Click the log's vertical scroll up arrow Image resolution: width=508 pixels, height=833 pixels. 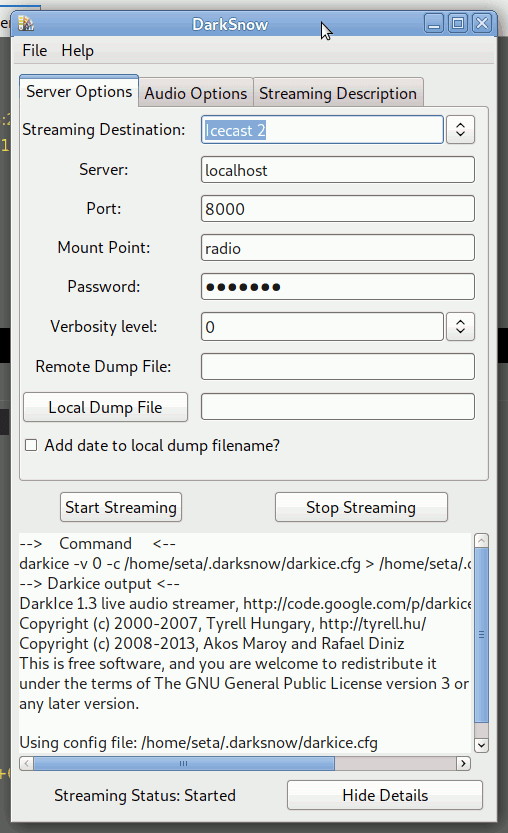click(x=481, y=541)
